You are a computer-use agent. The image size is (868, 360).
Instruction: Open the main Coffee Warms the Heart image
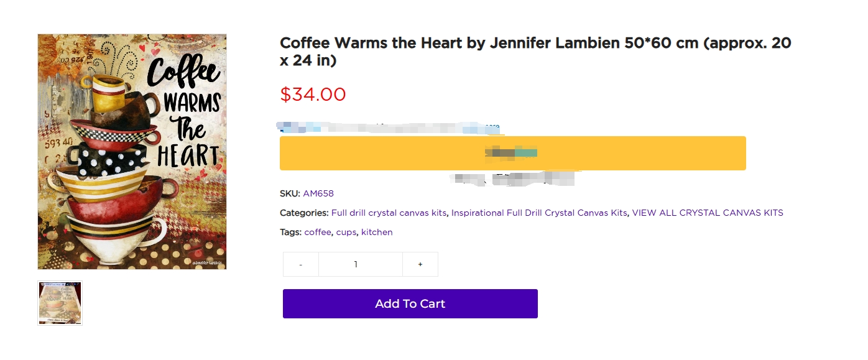click(132, 152)
